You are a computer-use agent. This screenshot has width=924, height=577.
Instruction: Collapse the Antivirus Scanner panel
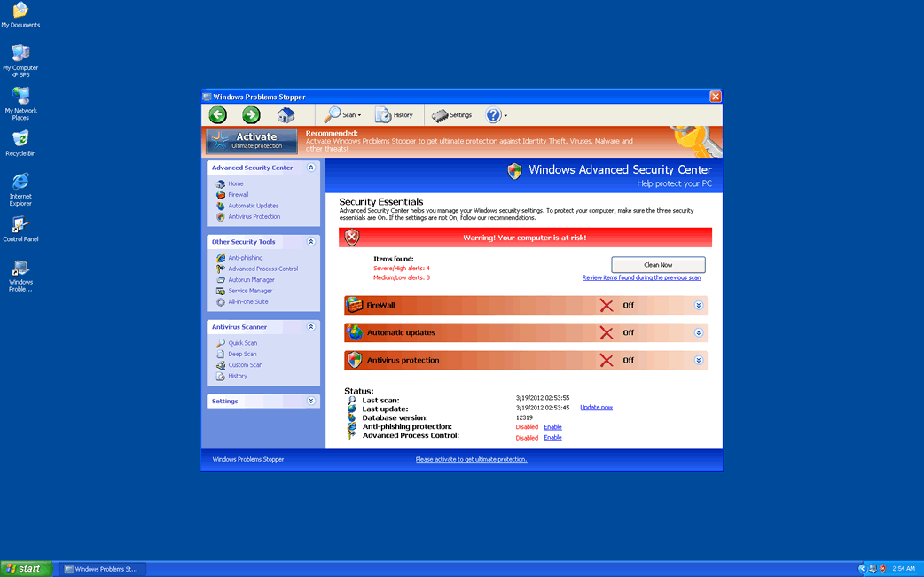pos(310,326)
